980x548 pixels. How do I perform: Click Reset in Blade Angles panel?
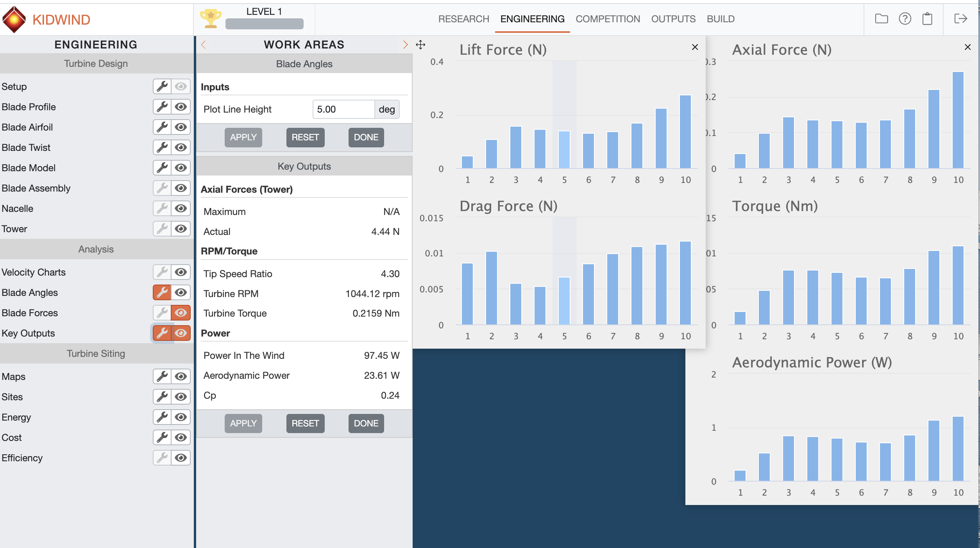coord(305,137)
